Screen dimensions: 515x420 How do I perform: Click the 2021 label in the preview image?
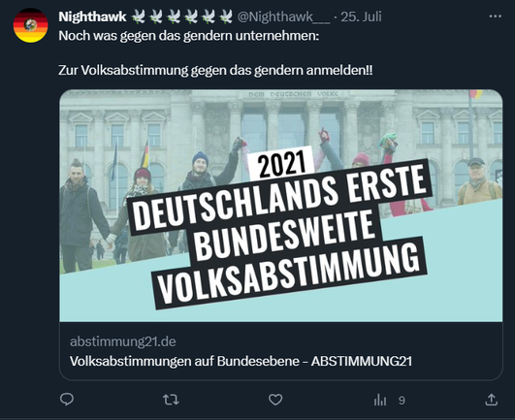click(281, 164)
